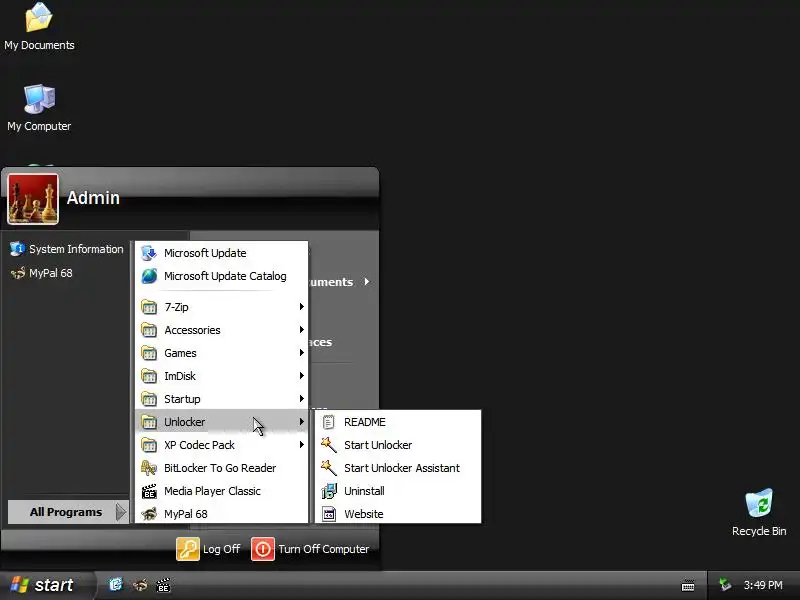Click the Unlocker Uninstall icon

pos(329,491)
